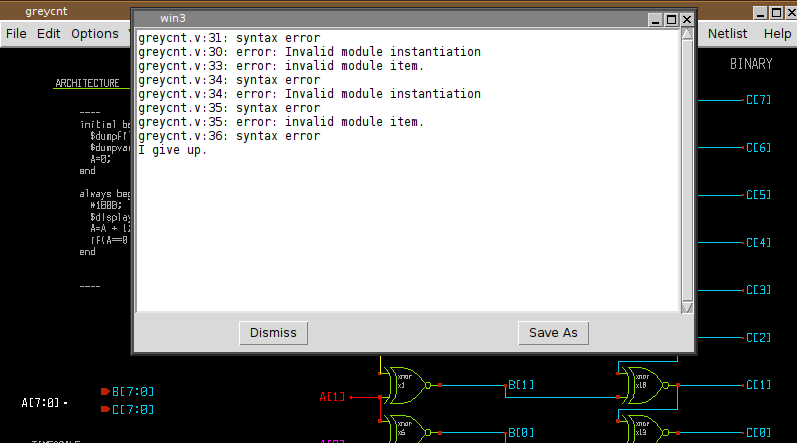The height and width of the screenshot is (443, 797).
Task: Click the Dismiss button
Action: click(x=274, y=333)
